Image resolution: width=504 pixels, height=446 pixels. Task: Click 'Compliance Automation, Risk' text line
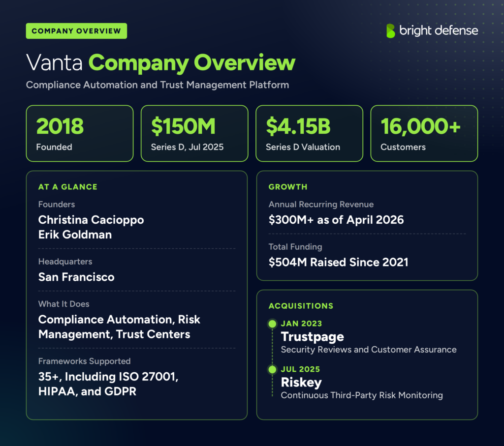pos(119,320)
